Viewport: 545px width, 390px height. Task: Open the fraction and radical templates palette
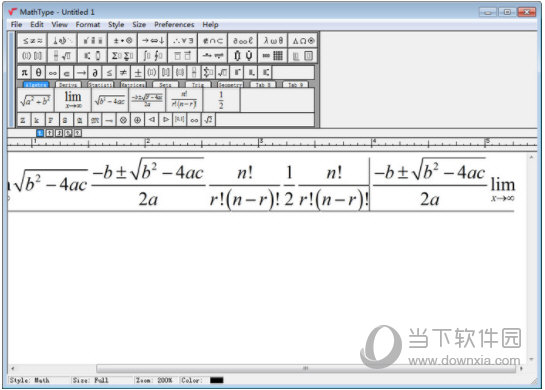(x=62, y=56)
